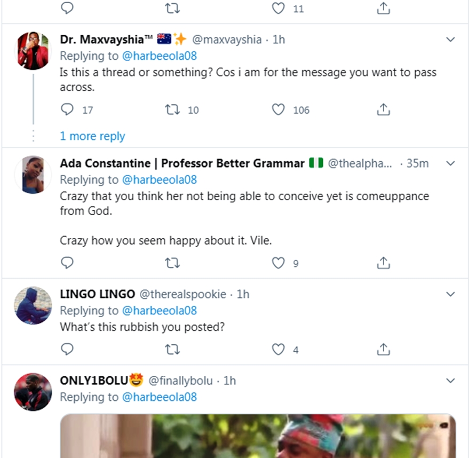The width and height of the screenshot is (476, 458).
Task: Like LINGO LINGO's rubbish comment
Action: click(279, 350)
